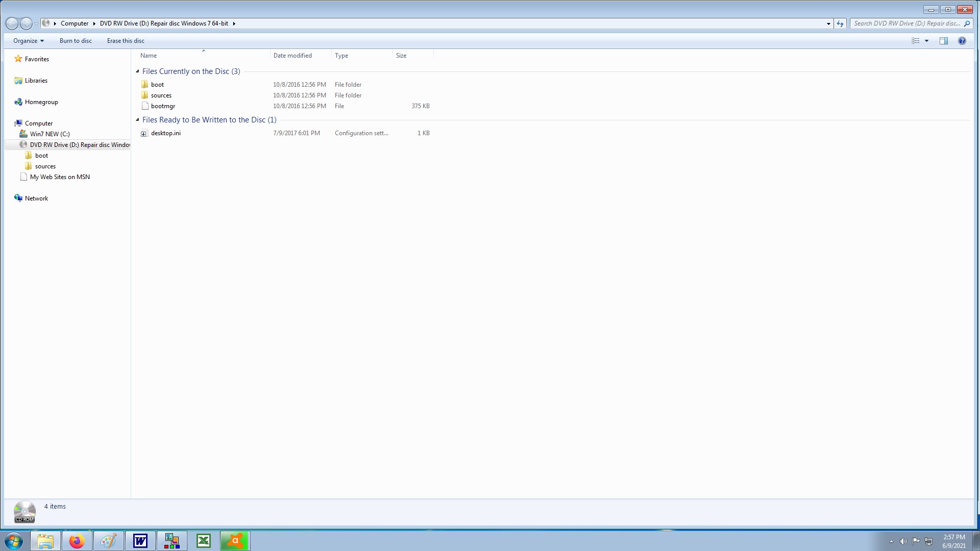Click the change view icon

pos(916,41)
